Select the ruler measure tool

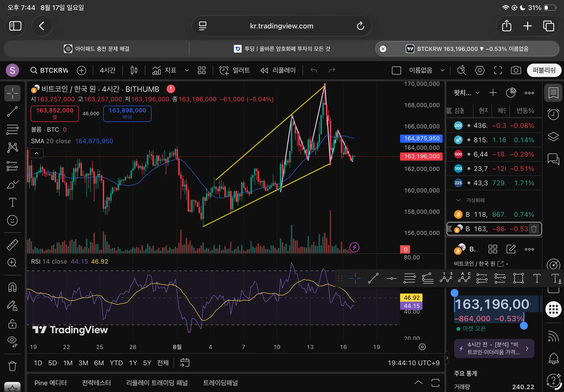pos(12,245)
